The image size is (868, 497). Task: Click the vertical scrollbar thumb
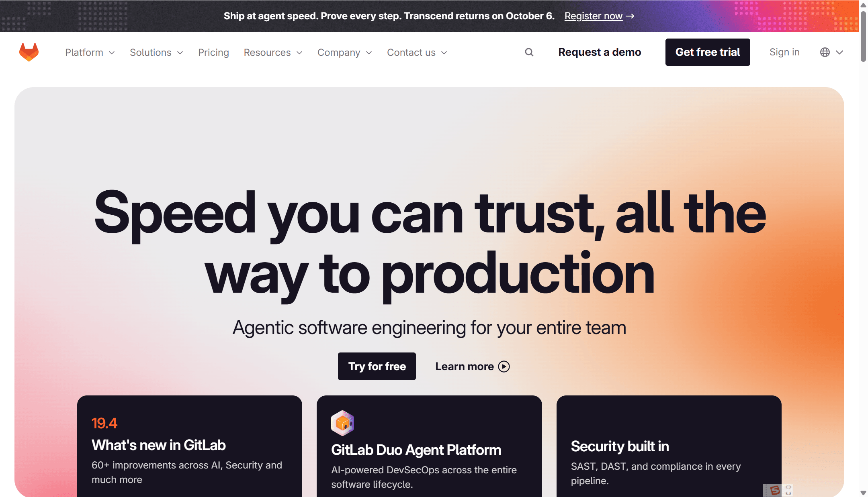[863, 37]
